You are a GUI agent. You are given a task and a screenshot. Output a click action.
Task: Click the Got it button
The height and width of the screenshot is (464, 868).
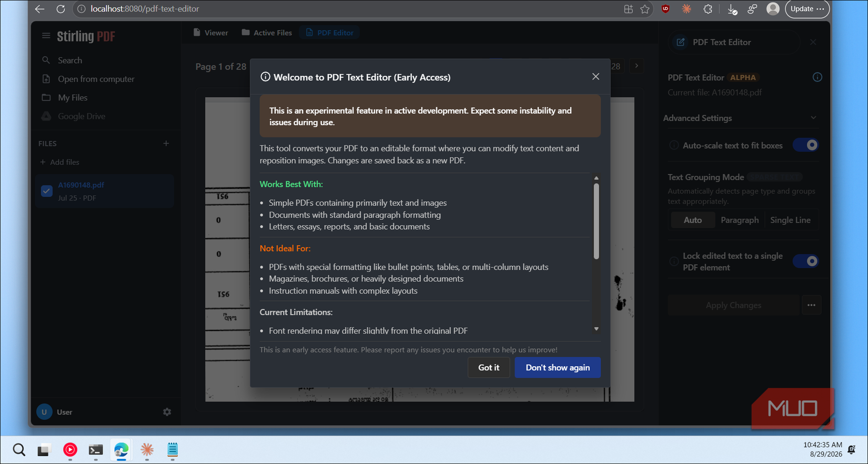[489, 368]
